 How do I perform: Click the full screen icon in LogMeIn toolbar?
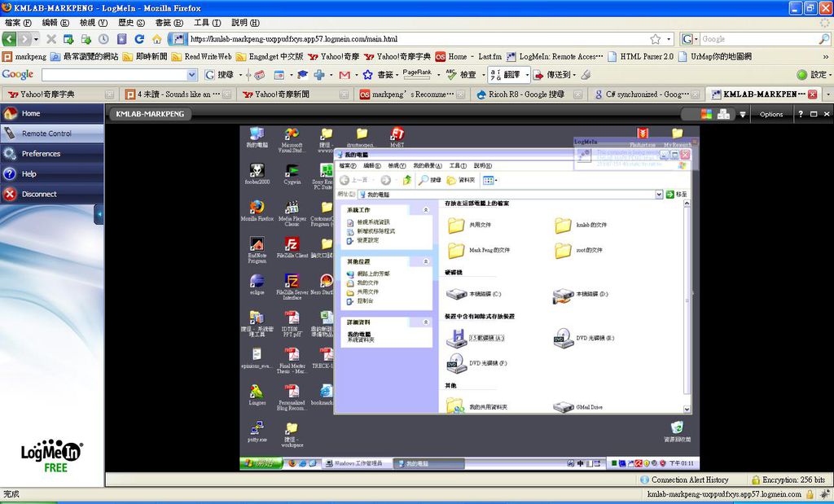[x=814, y=114]
